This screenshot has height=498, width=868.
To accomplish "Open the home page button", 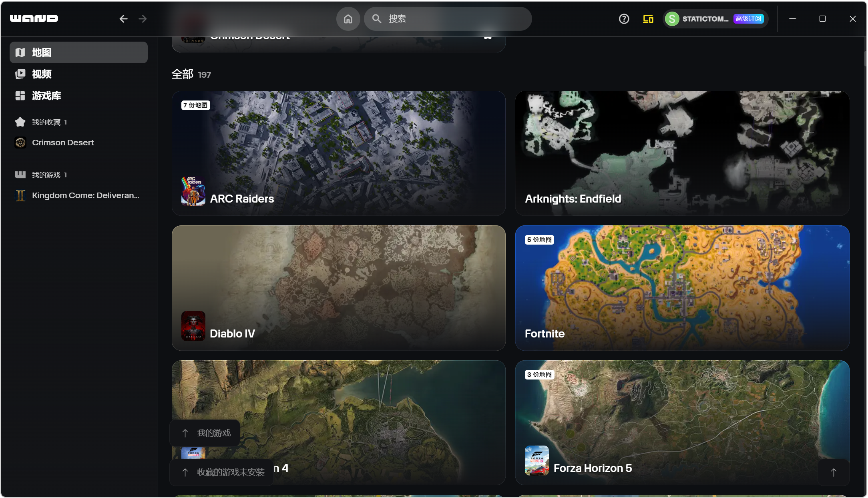I will [x=348, y=19].
